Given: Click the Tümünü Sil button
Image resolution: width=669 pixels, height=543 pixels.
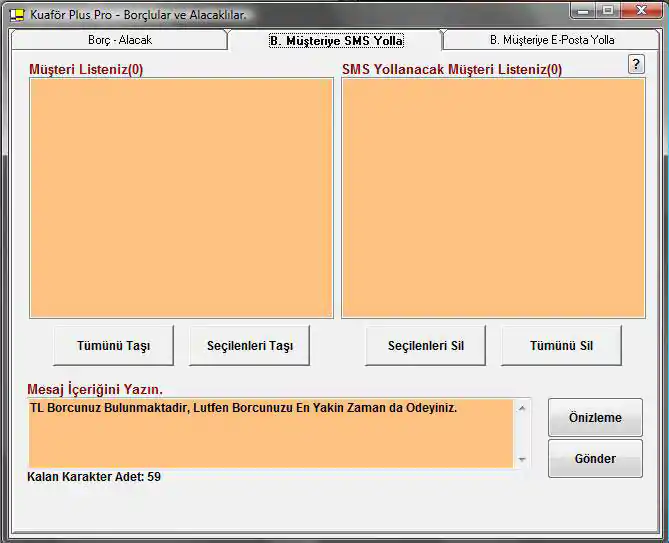Looking at the screenshot, I should (561, 346).
